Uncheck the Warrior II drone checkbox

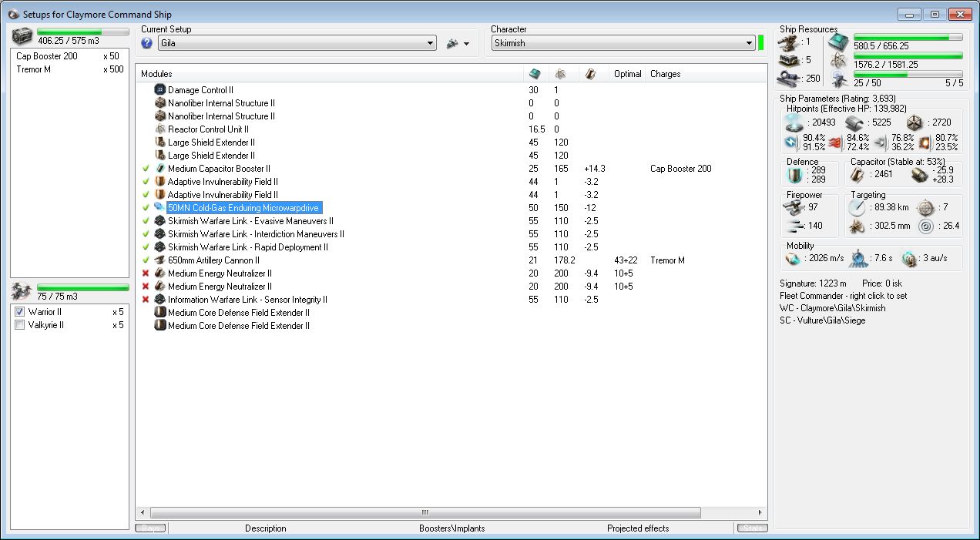coord(20,312)
